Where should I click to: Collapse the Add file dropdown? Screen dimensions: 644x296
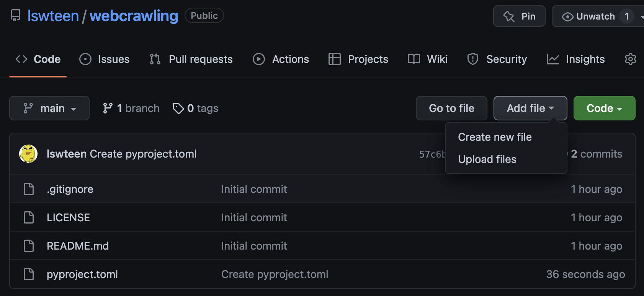click(530, 108)
